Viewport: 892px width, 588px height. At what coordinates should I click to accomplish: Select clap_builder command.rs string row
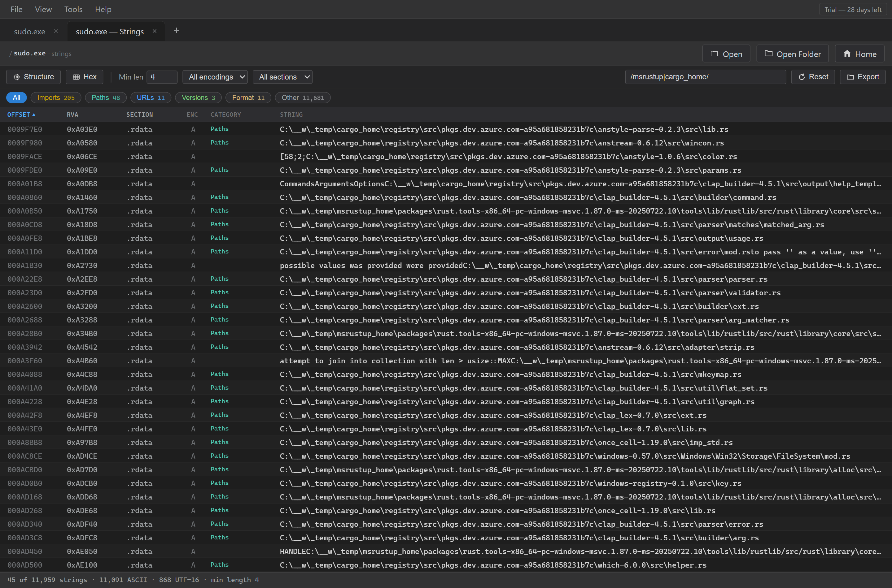446,197
